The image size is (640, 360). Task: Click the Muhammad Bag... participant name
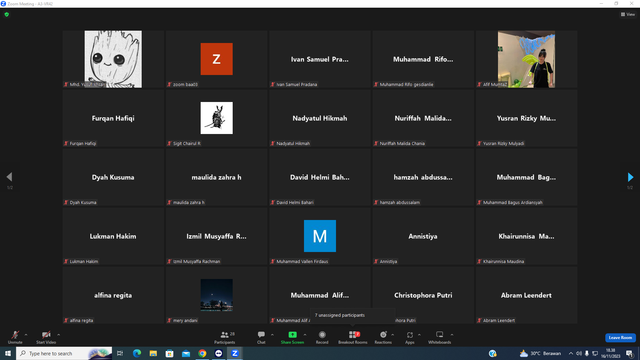[x=526, y=177]
